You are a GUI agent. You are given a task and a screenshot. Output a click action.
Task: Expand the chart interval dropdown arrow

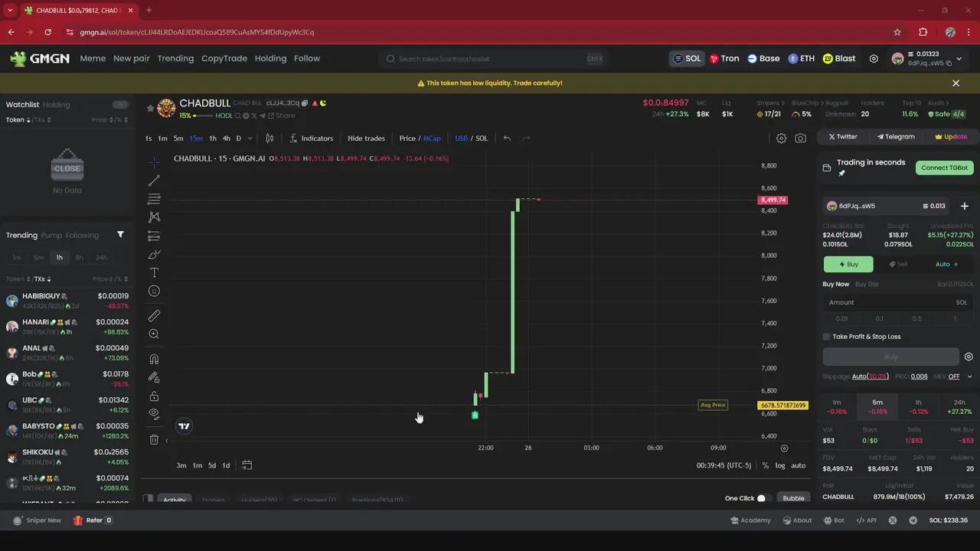(250, 139)
